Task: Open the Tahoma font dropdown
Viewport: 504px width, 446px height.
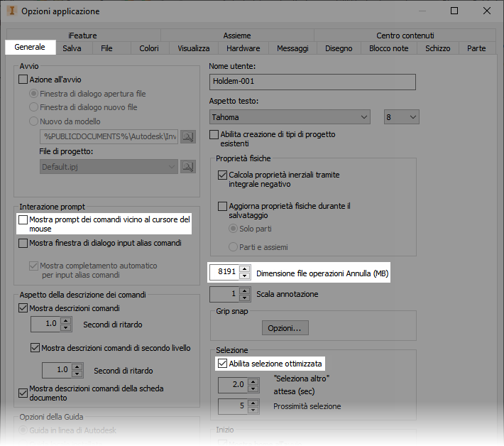Action: click(x=290, y=117)
